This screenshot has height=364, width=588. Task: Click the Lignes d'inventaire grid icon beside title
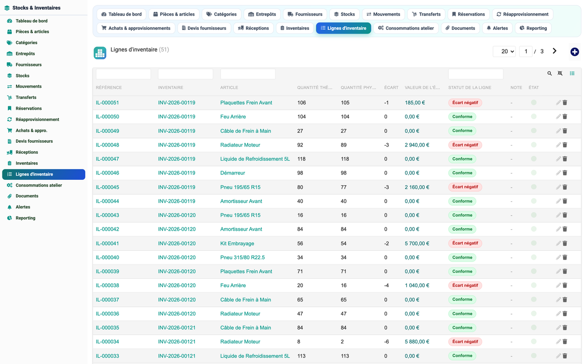pos(100,53)
